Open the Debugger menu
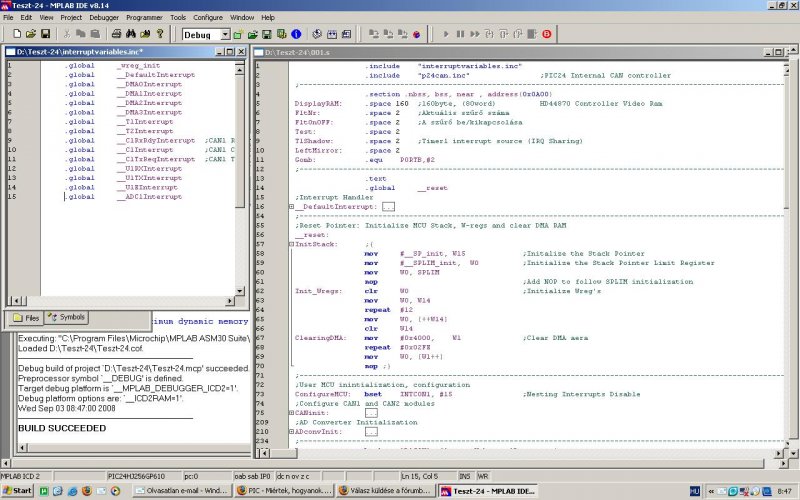 [x=104, y=18]
